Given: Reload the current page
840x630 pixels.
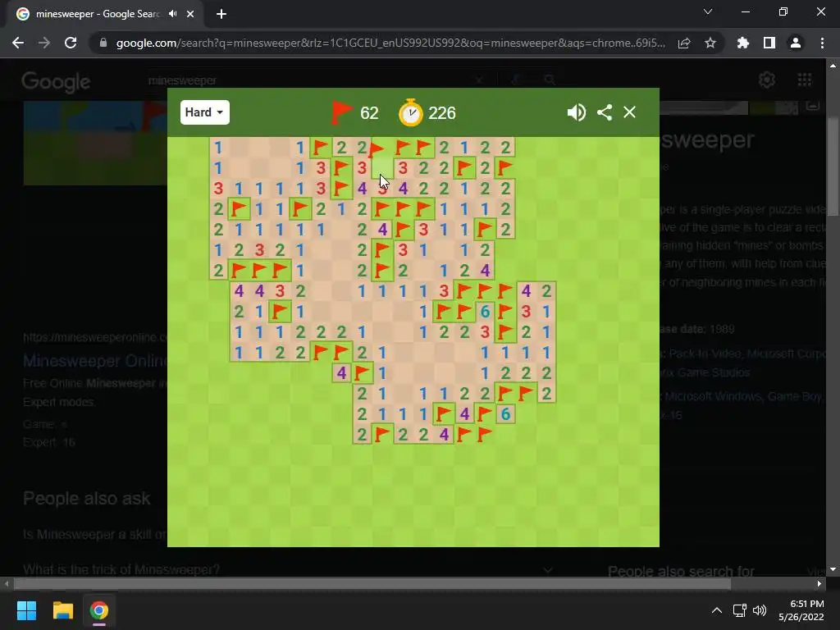Looking at the screenshot, I should [71, 43].
